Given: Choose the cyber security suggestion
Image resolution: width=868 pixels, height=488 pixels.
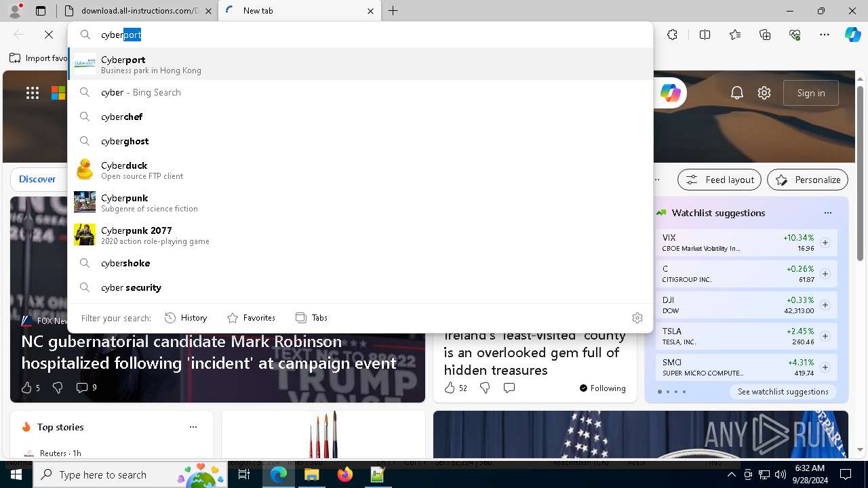Looking at the screenshot, I should (x=360, y=287).
